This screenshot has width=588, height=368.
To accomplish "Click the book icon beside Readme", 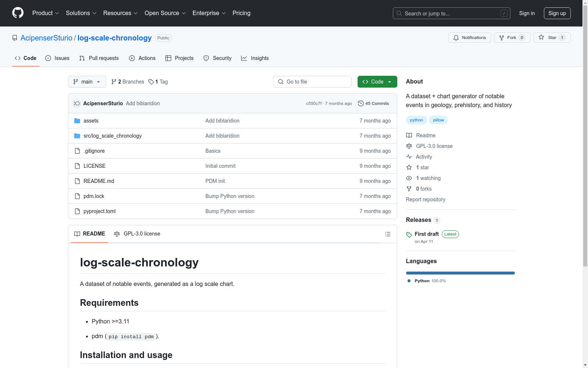I will coord(409,135).
